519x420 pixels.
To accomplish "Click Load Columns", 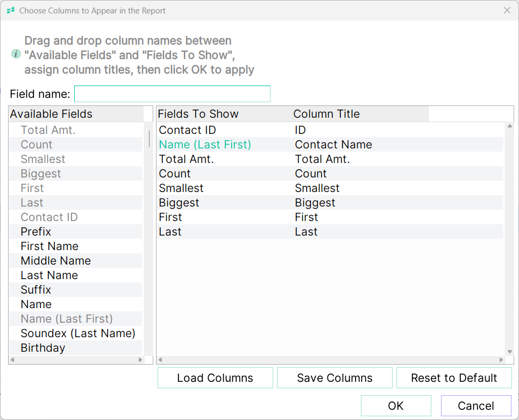I will click(x=215, y=378).
